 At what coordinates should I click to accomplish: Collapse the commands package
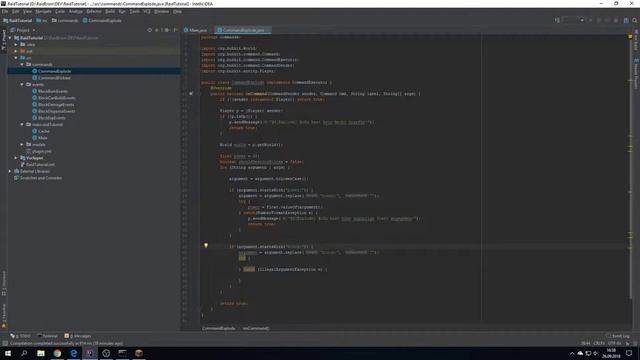(22, 64)
